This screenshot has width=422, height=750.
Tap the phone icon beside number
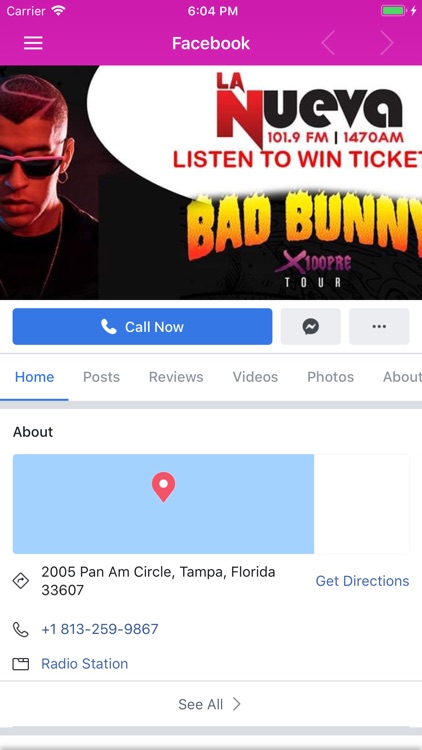(x=21, y=629)
